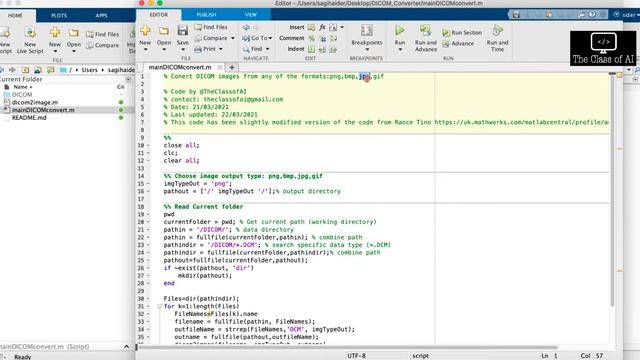Select README.md in Current Folder

(29, 118)
